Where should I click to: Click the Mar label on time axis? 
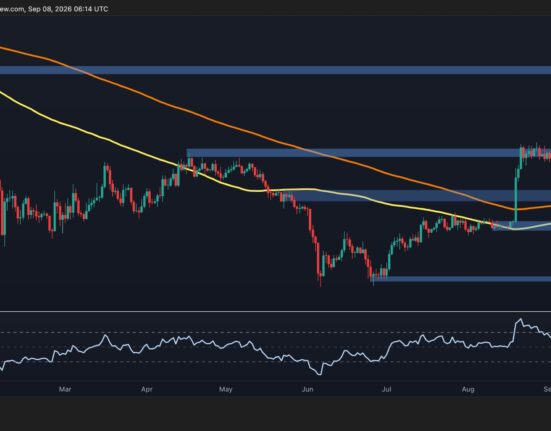tap(65, 389)
